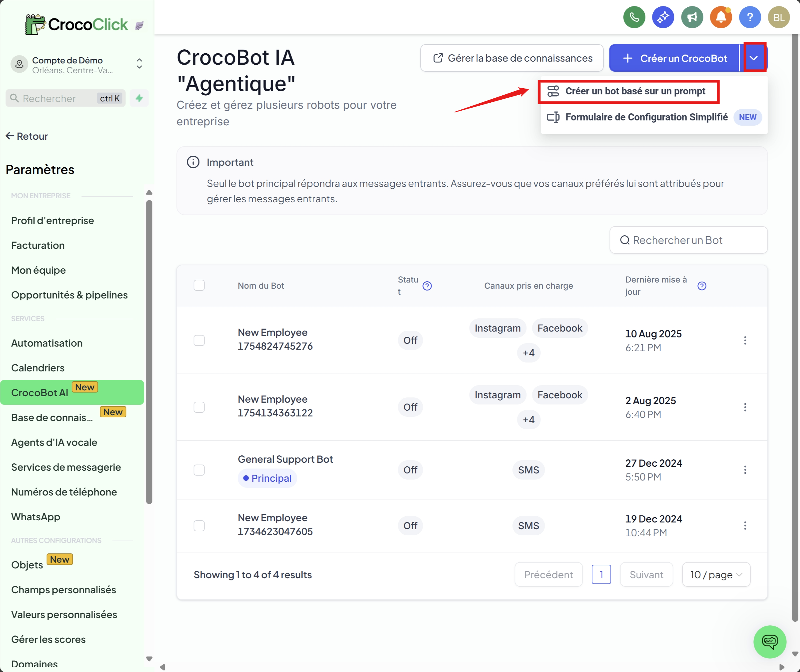Open actions menu for New Employee 1754134363122
This screenshot has width=800, height=672.
745,407
